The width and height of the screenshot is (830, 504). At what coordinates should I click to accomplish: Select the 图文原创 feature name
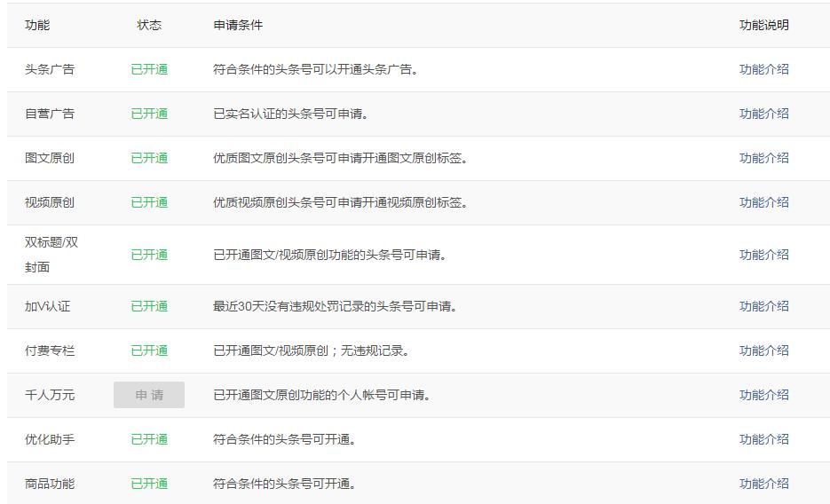pos(50,158)
